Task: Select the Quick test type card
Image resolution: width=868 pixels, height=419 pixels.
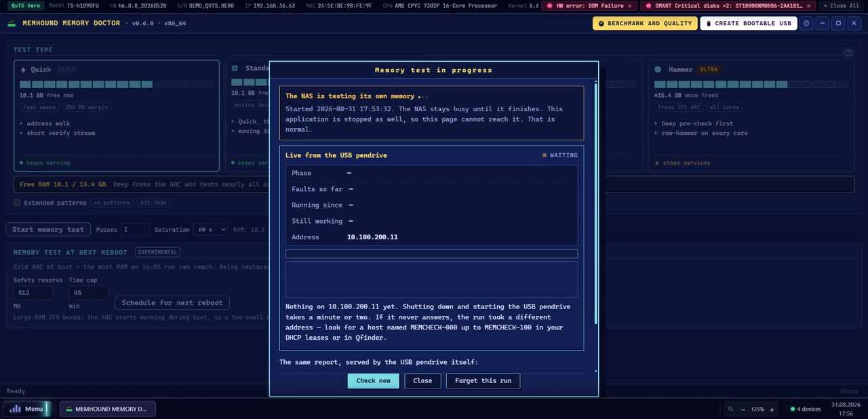Action: tap(117, 116)
